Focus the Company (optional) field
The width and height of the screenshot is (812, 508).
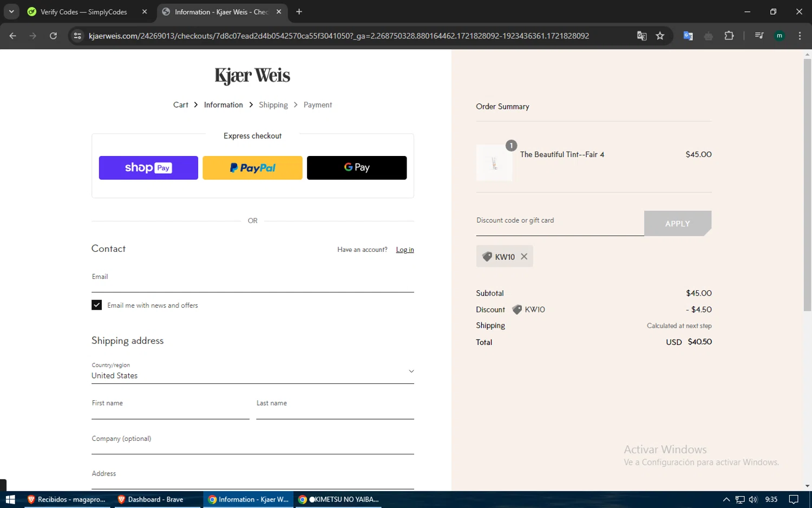click(x=253, y=442)
